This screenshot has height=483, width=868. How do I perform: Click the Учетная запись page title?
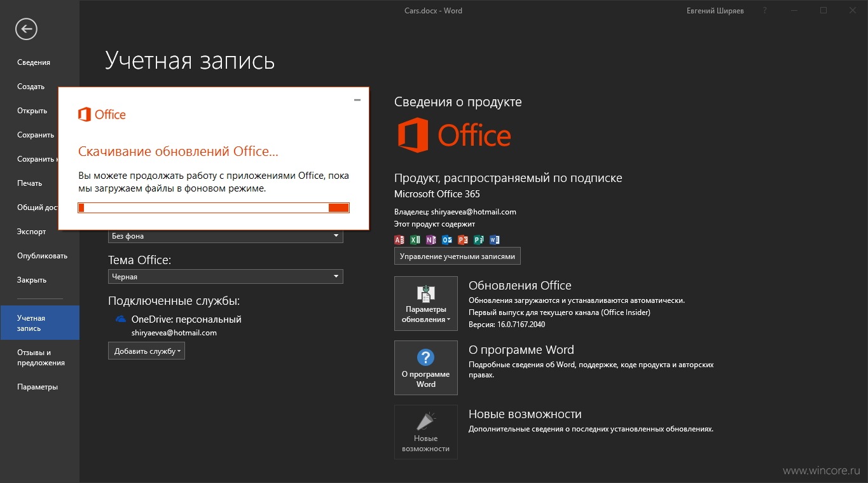(190, 60)
